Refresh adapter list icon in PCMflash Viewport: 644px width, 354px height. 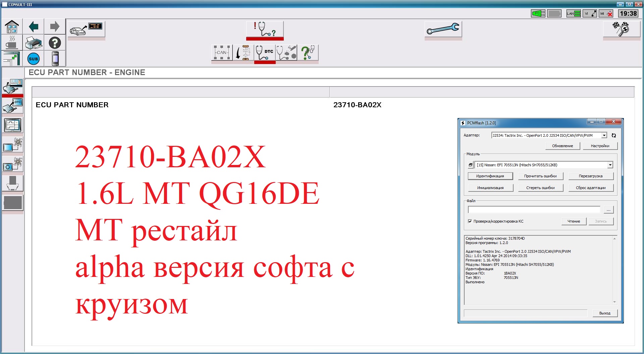pyautogui.click(x=614, y=135)
